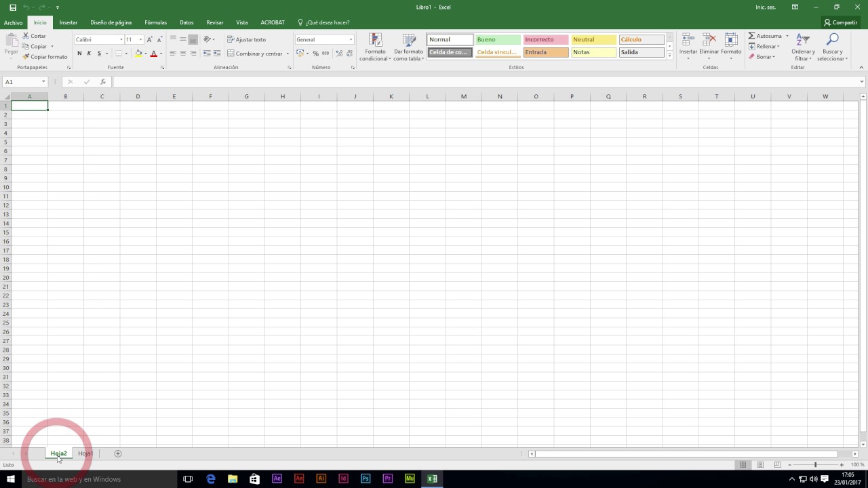
Task: Click the cell borders icon
Action: click(118, 54)
